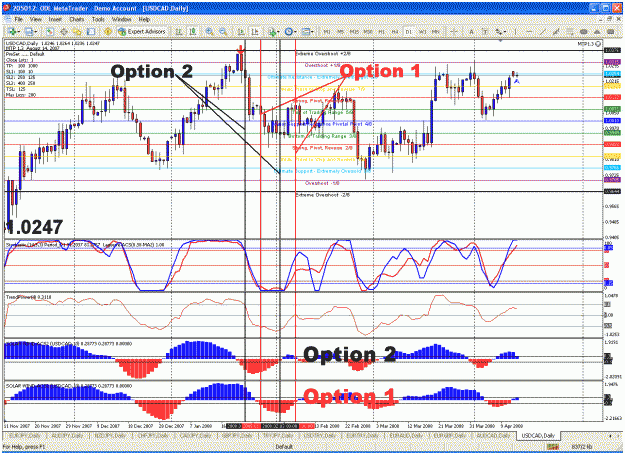
Task: Select the Trendline tool
Action: 543,32
